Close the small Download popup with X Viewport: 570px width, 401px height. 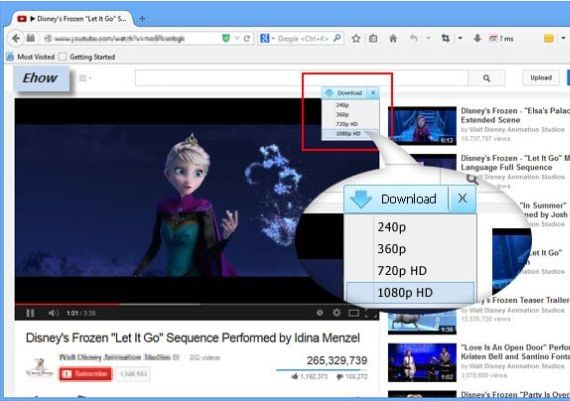[373, 93]
